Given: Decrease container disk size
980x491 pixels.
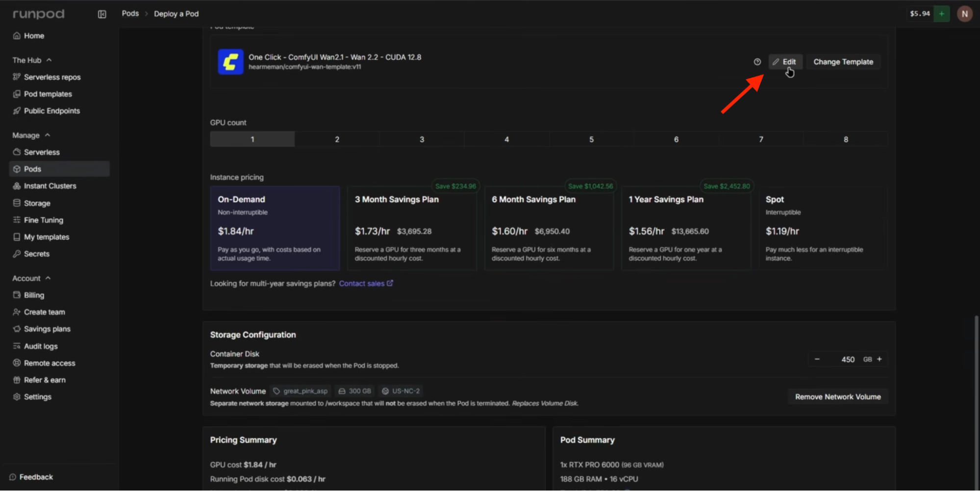Looking at the screenshot, I should tap(817, 359).
